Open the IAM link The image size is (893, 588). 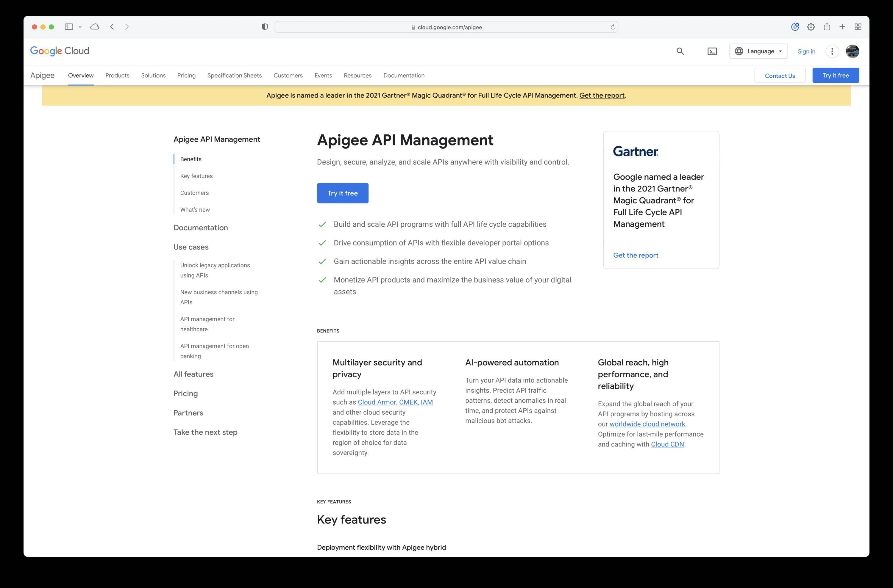click(427, 402)
